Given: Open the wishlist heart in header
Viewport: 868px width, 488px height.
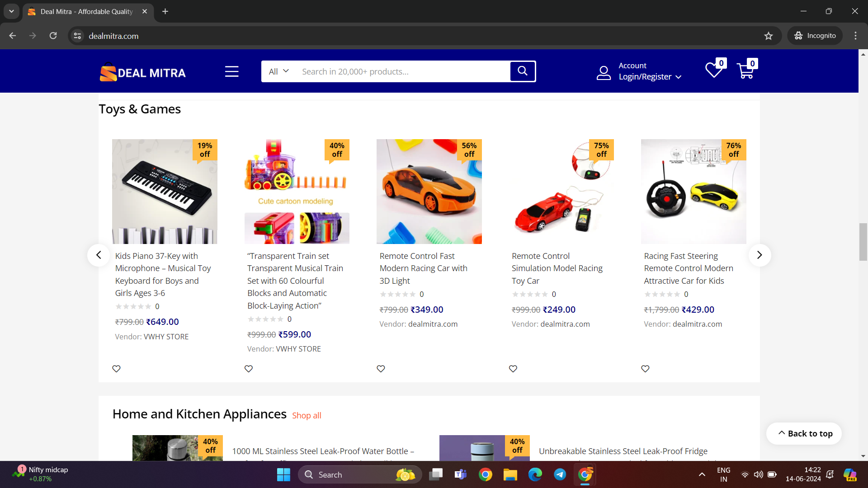Looking at the screenshot, I should 714,70.
